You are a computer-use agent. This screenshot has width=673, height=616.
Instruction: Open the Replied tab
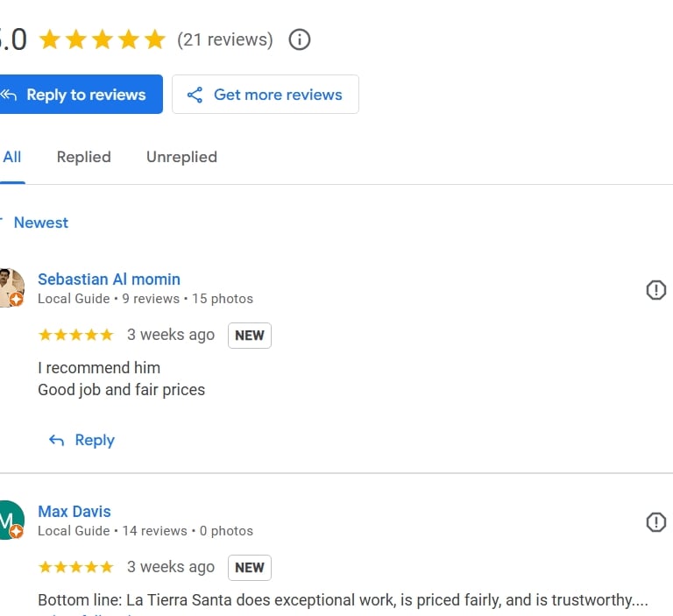pyautogui.click(x=83, y=157)
